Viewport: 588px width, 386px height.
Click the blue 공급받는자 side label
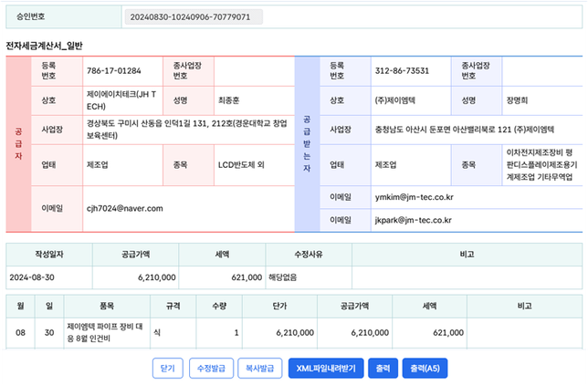[306, 143]
